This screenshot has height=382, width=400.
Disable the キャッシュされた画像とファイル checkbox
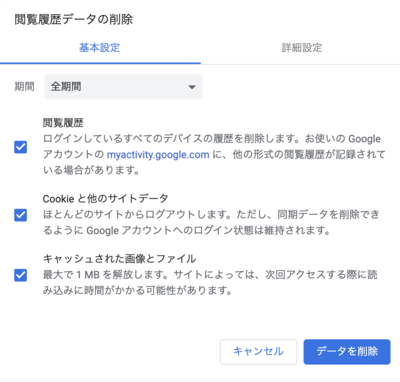coord(21,275)
